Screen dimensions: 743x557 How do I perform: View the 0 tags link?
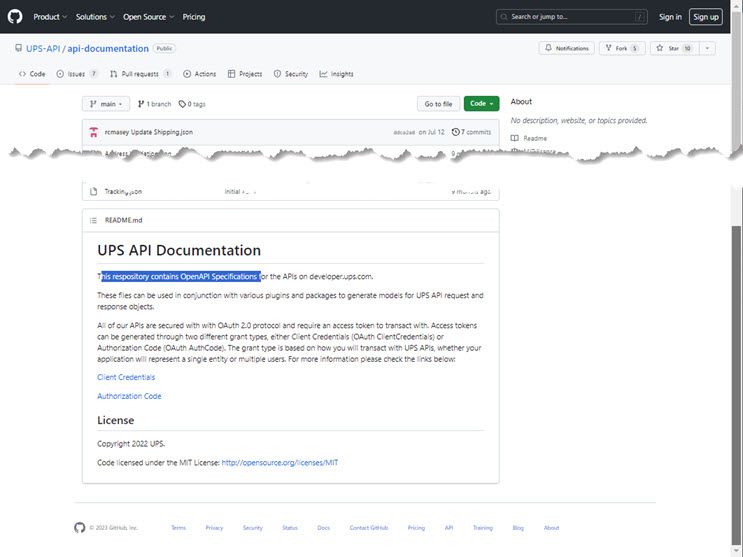[192, 104]
